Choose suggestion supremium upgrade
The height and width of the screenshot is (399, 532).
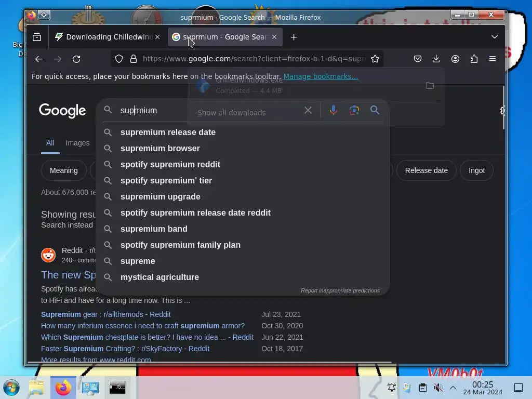(x=243, y=197)
